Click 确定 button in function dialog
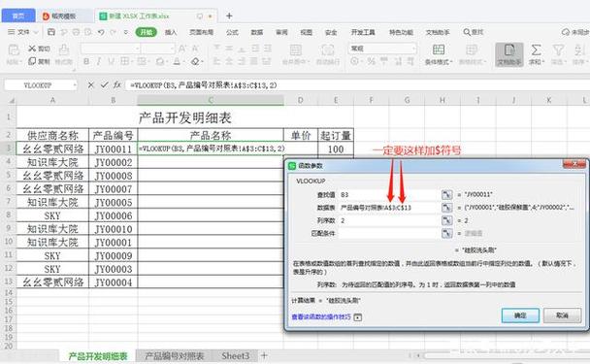The width and height of the screenshot is (590, 364). pos(520,315)
